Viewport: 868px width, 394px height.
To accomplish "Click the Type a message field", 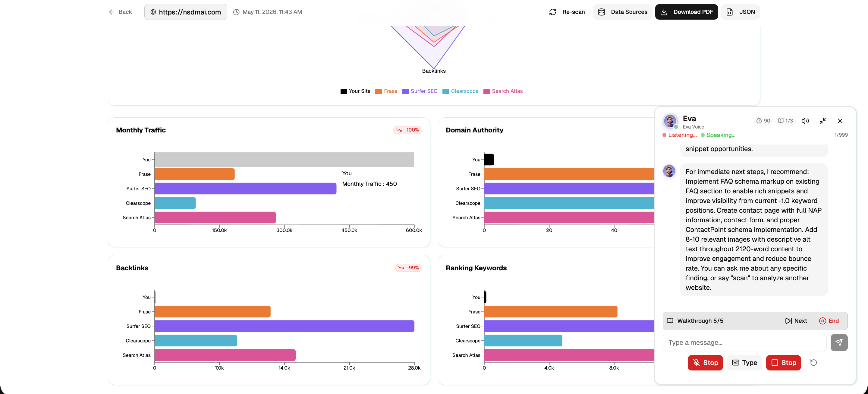I will click(744, 342).
